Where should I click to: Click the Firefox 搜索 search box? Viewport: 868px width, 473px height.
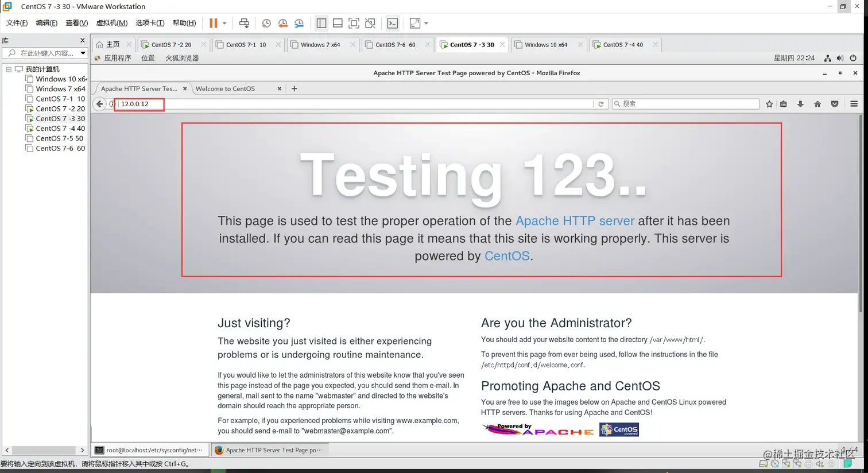point(685,104)
